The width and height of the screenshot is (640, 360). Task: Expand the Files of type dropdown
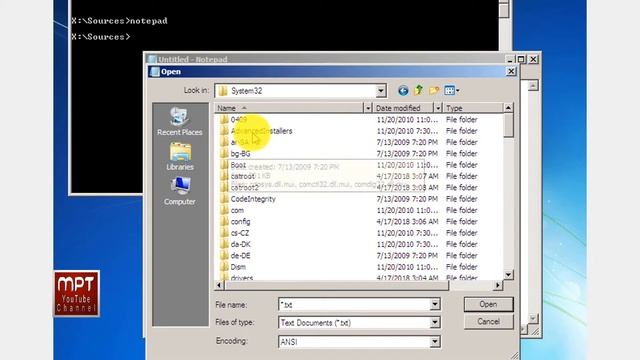[435, 322]
